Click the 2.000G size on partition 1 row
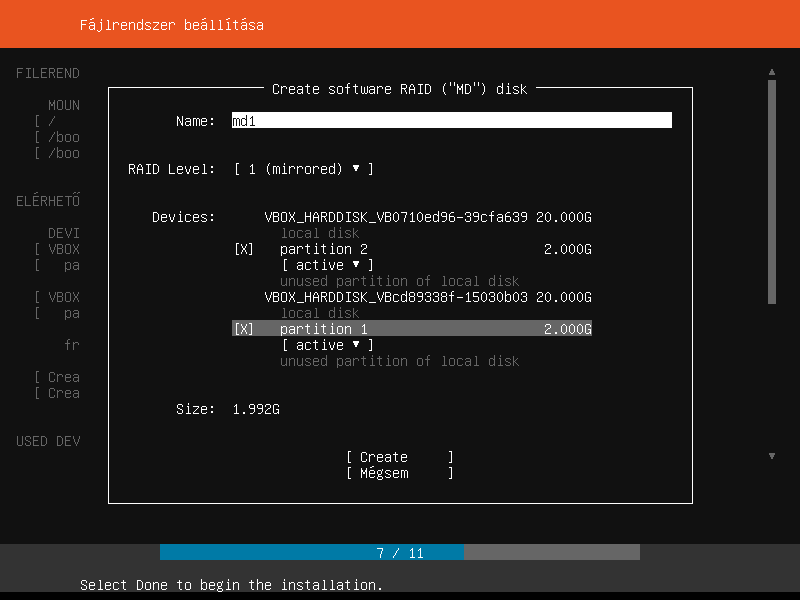Screen dimensions: 800x600 tap(567, 329)
